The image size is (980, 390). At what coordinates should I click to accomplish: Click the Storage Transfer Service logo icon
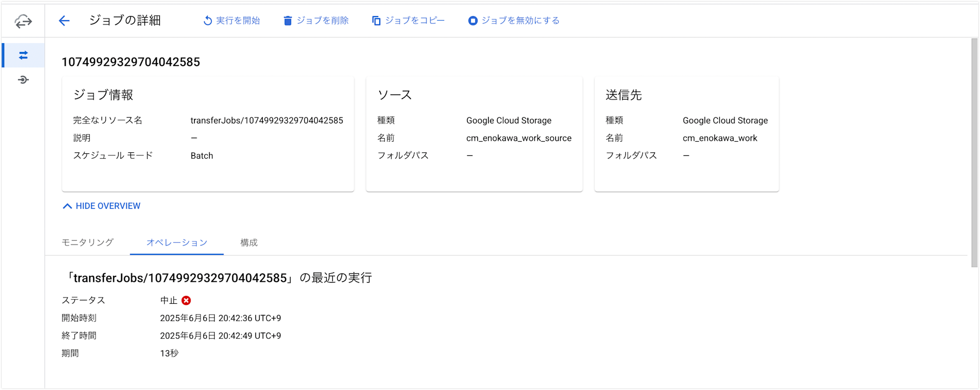click(23, 21)
